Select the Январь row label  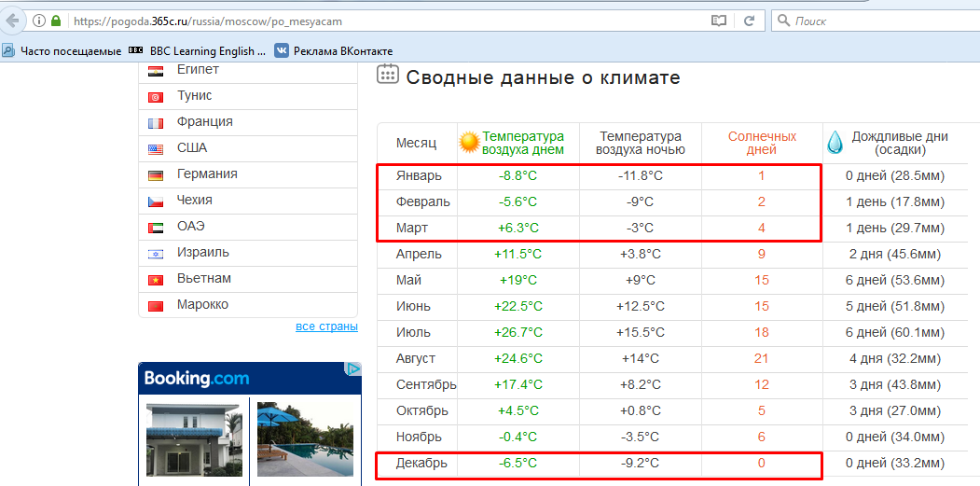click(419, 176)
